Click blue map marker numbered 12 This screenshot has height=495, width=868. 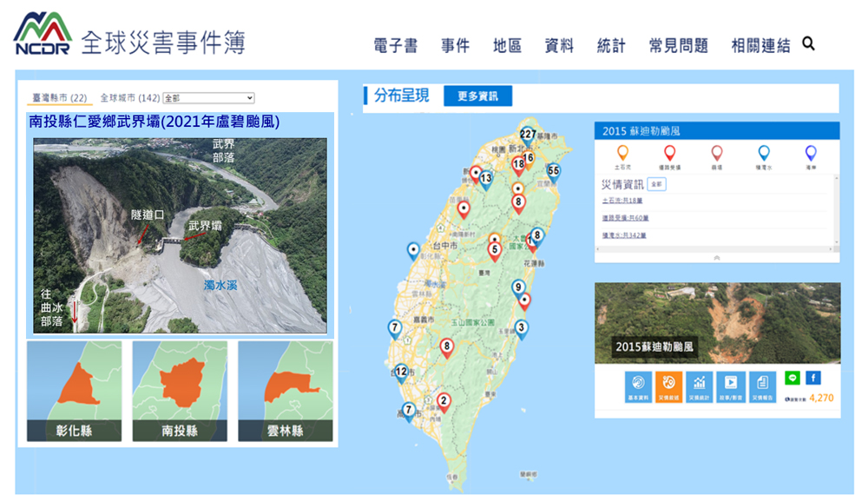click(x=401, y=373)
